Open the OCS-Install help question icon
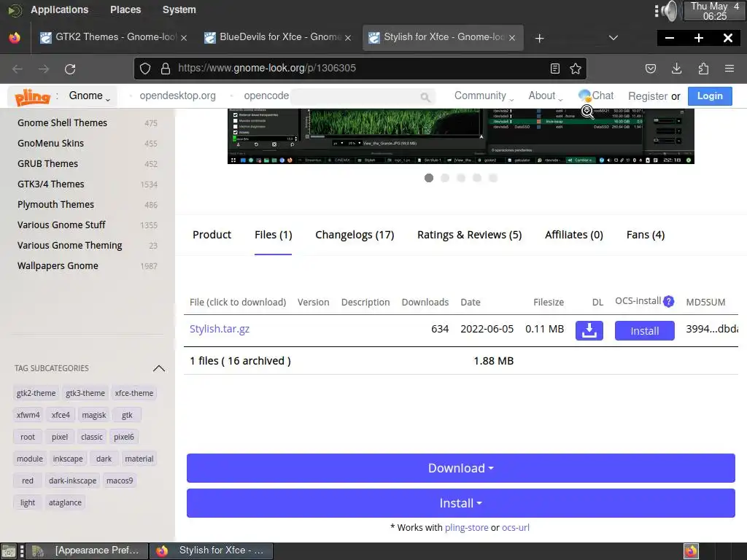 (x=669, y=301)
